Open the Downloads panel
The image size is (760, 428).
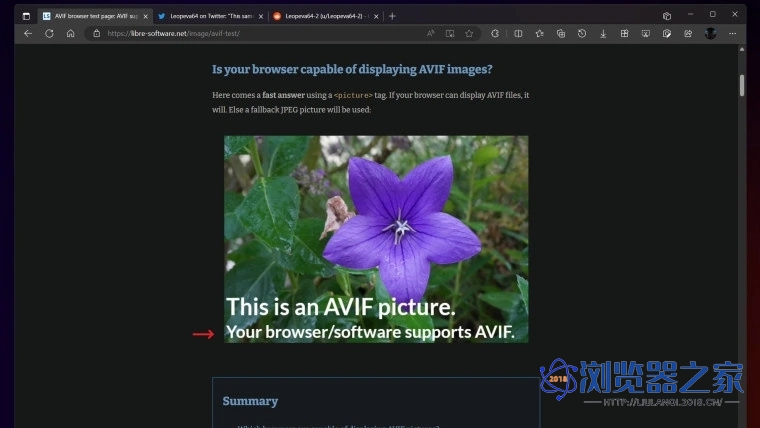click(603, 33)
